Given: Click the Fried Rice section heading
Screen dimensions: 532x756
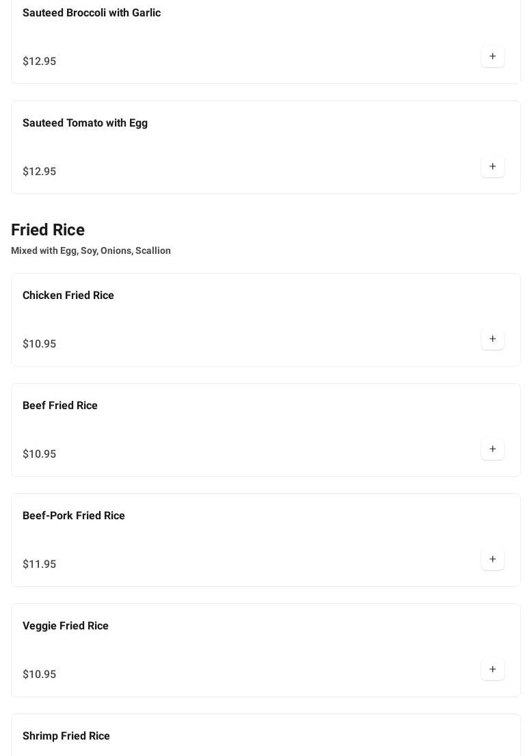Looking at the screenshot, I should click(48, 230).
